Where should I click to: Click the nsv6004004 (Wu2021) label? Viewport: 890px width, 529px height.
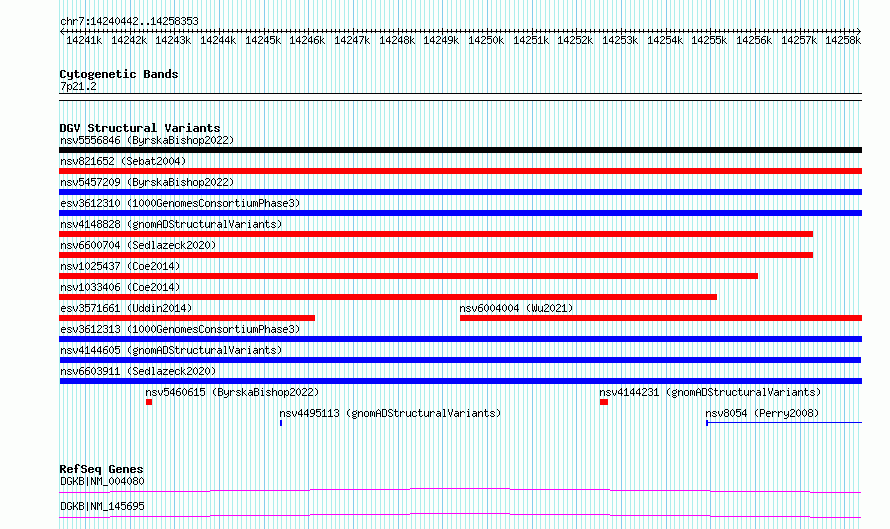[x=517, y=308]
